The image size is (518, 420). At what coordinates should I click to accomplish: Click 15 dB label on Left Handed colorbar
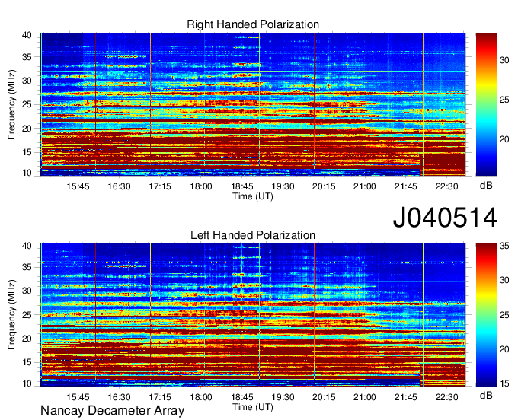coord(504,383)
